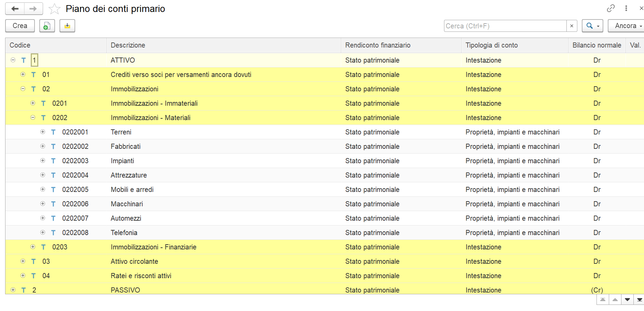Open the three-dots more options menu
The image size is (644, 311).
point(626,8)
